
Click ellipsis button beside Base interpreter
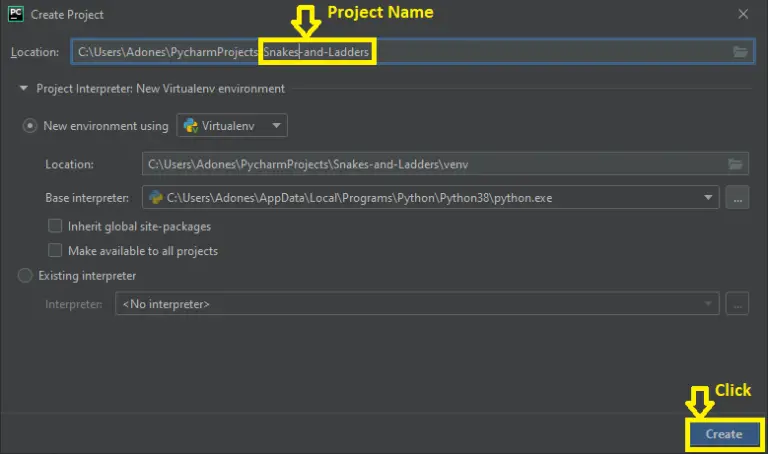click(737, 198)
